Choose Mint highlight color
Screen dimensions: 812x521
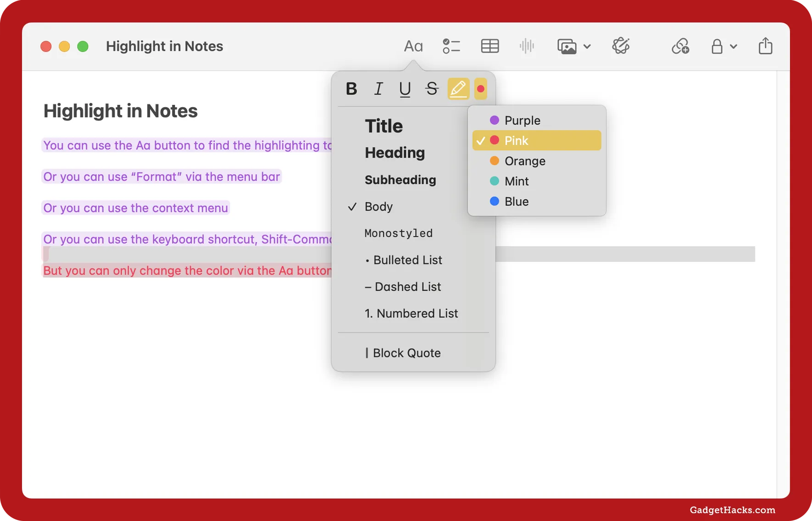pyautogui.click(x=537, y=181)
